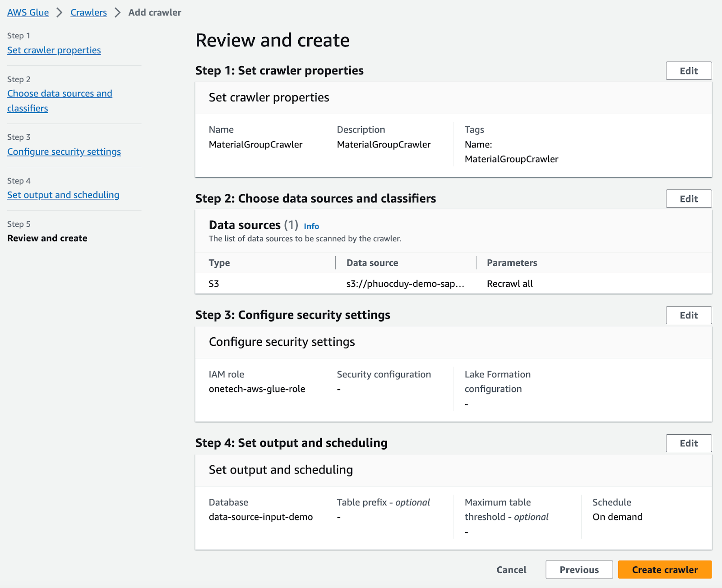
Task: Go to Crawlers breadcrumb link
Action: (88, 13)
